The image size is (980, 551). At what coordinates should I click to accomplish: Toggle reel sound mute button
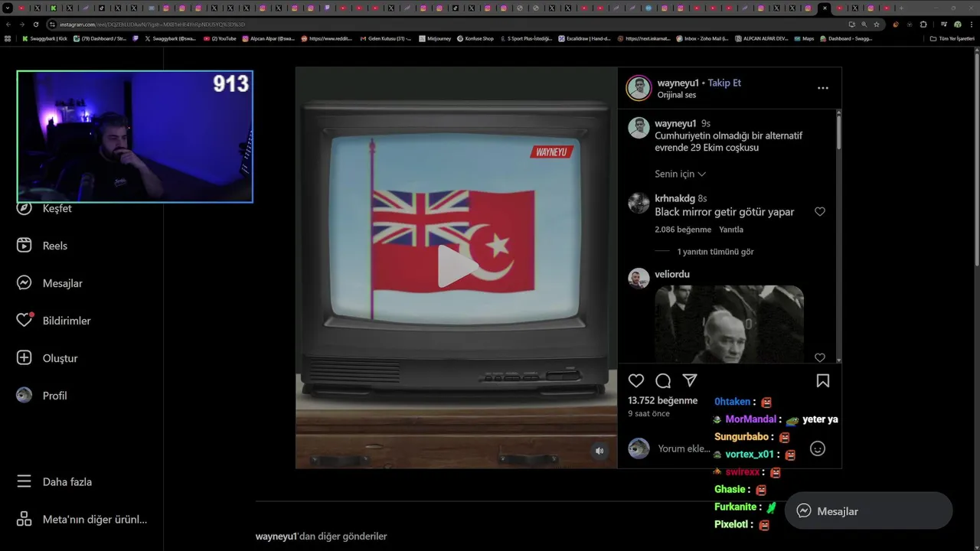point(599,451)
